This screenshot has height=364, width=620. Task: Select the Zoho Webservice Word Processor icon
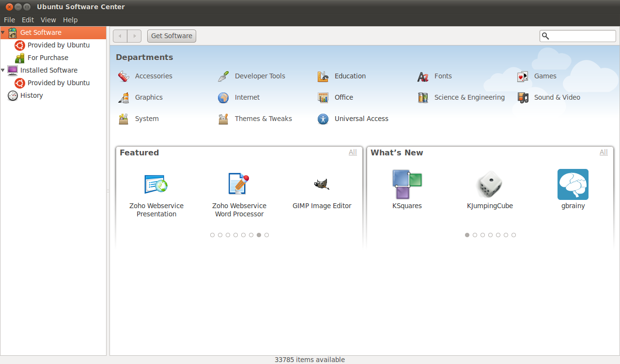[239, 184]
